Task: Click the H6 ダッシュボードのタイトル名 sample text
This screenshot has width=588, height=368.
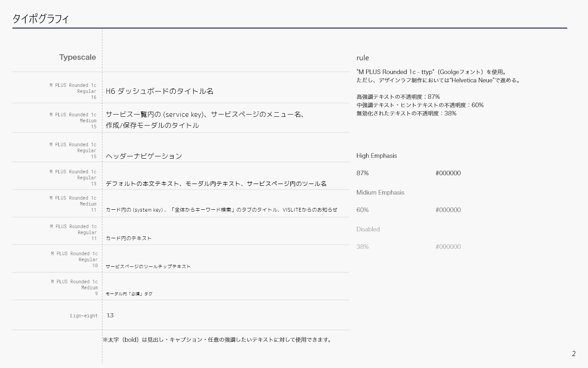Action: pyautogui.click(x=159, y=91)
